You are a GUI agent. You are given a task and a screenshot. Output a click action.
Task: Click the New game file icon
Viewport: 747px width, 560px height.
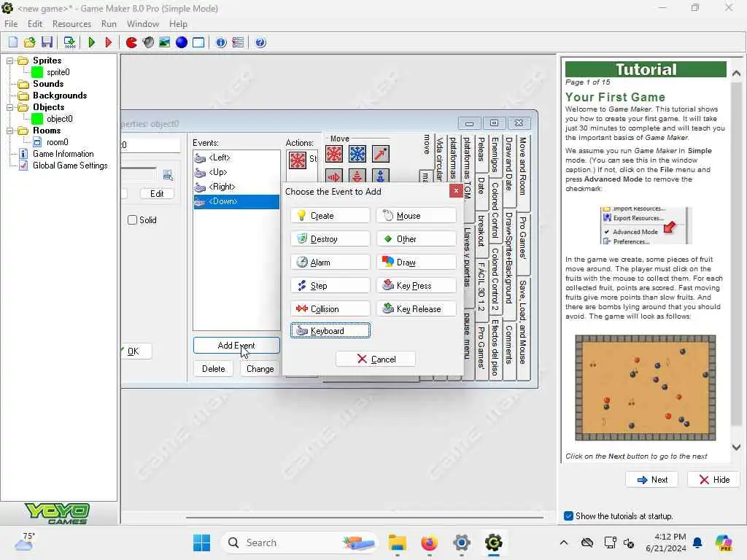click(13, 42)
